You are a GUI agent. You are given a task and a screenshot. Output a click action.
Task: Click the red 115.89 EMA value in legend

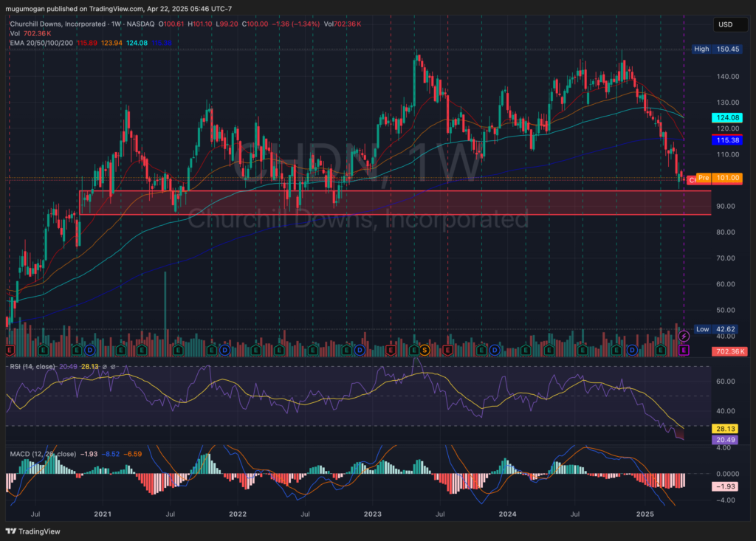point(87,43)
